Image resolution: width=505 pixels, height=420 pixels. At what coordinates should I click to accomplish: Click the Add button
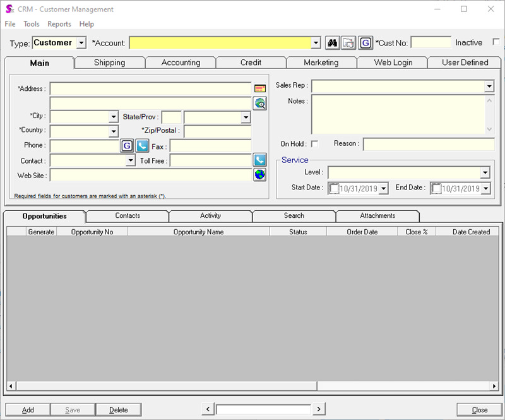tap(27, 409)
